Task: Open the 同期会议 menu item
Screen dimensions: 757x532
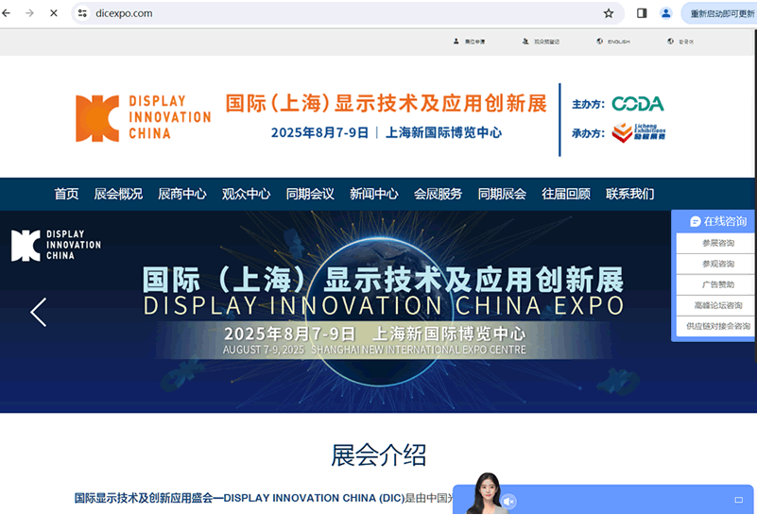Action: click(x=310, y=194)
